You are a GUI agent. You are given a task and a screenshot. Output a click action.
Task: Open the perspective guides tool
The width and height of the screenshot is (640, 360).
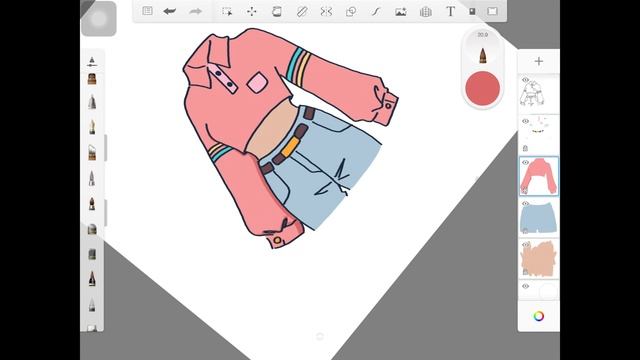point(426,11)
